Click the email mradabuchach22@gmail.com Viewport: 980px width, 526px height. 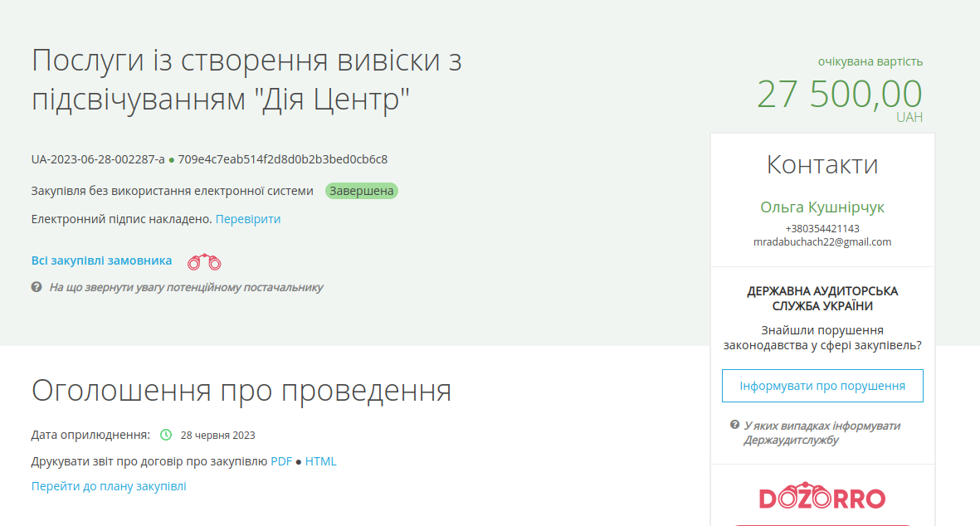[x=822, y=242]
